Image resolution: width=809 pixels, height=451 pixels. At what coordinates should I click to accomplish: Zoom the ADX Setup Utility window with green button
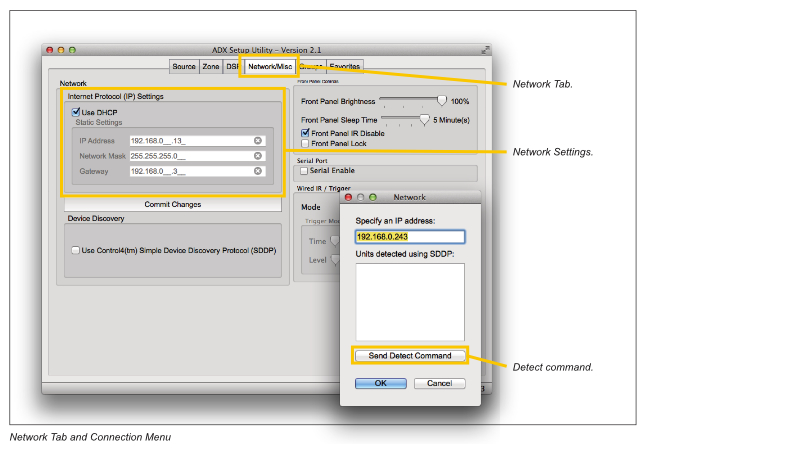pyautogui.click(x=72, y=50)
